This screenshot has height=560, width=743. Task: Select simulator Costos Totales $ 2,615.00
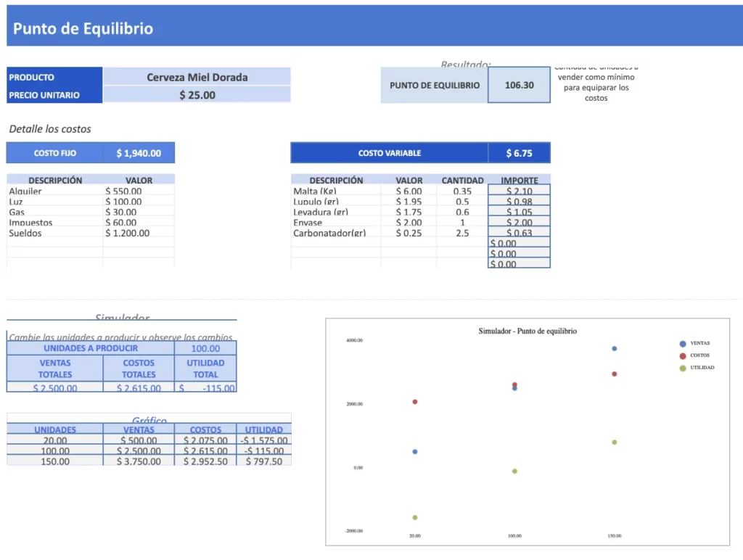click(x=139, y=387)
